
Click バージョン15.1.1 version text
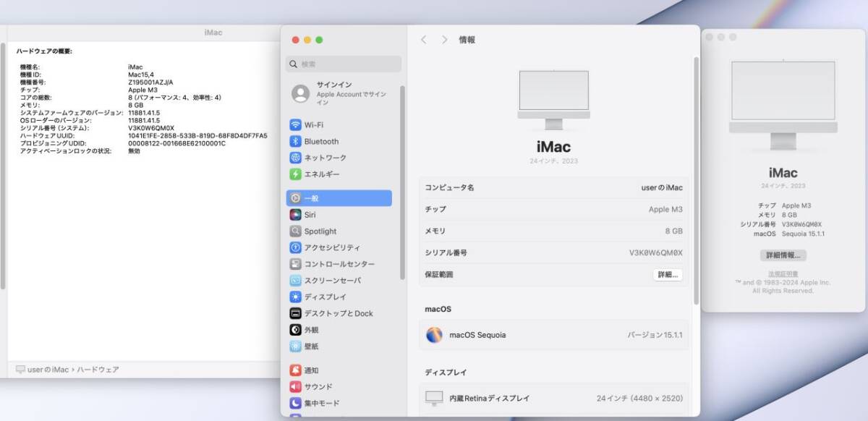click(655, 335)
